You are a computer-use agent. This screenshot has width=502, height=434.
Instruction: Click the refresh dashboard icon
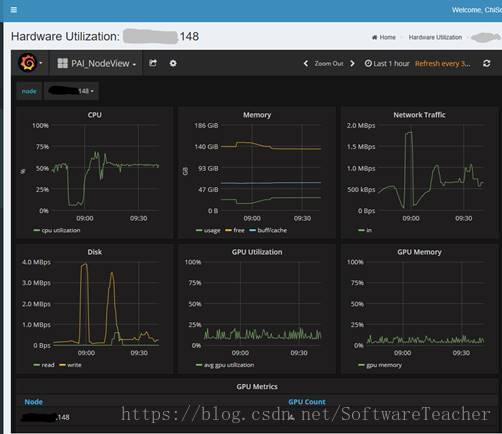point(487,63)
